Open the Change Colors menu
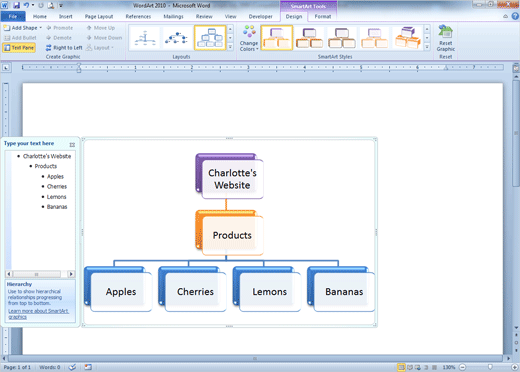This screenshot has height=372, width=520. 249,38
